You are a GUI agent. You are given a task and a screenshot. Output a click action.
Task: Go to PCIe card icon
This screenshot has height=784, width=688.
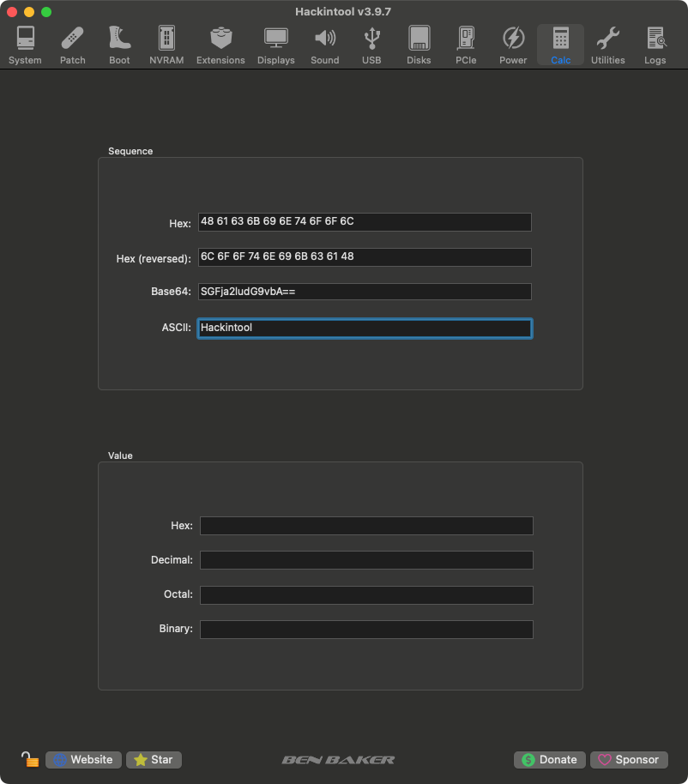(x=466, y=38)
